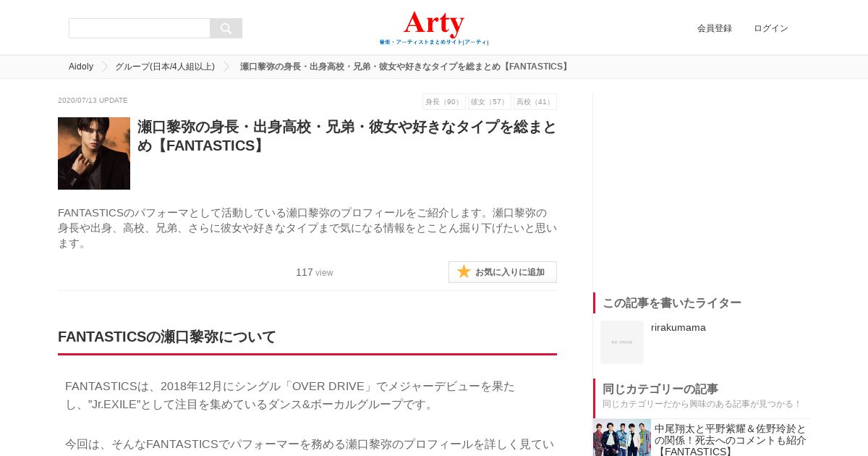Viewport: 868px width, 456px height.
Task: Click the article title 瀬口黎弥の身長
Action: coord(347,136)
